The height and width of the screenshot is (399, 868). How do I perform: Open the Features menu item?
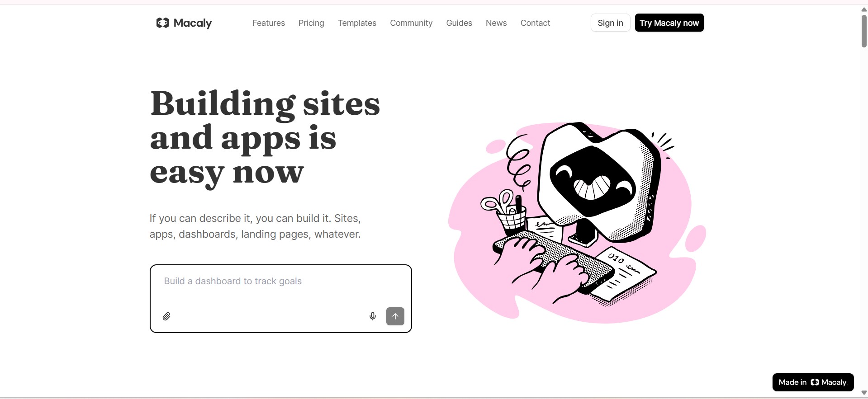[269, 23]
